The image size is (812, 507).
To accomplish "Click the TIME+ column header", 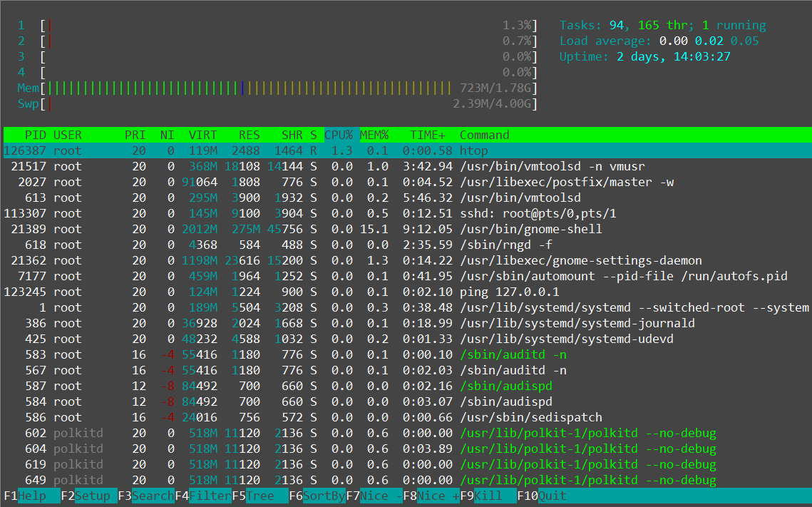I will [428, 135].
